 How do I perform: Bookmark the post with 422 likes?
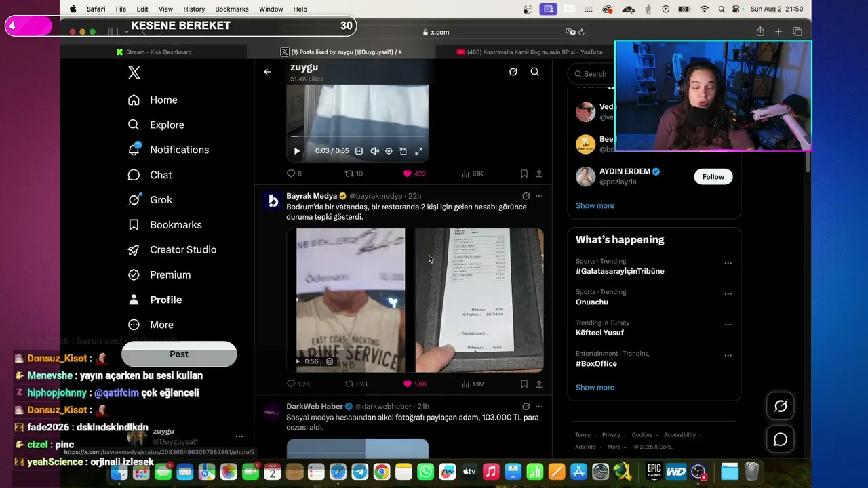click(524, 174)
